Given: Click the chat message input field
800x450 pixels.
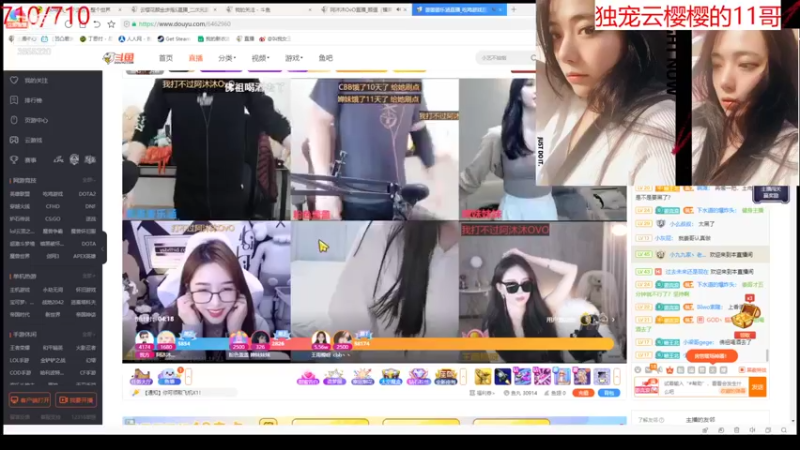Looking at the screenshot, I should [704, 387].
